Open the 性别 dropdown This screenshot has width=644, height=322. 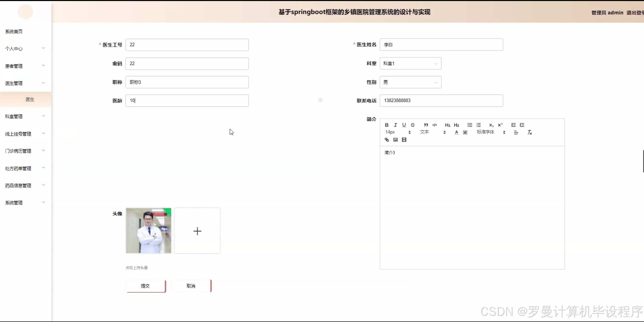410,82
